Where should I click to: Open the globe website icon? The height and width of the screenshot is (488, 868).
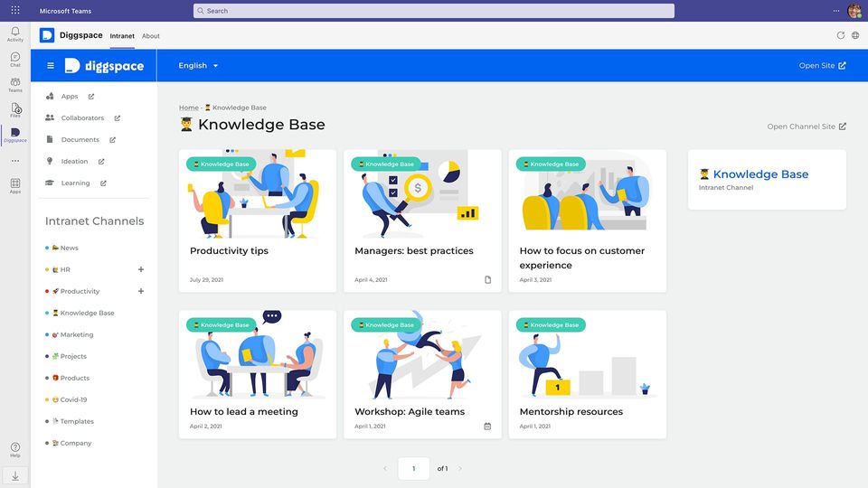pyautogui.click(x=855, y=35)
